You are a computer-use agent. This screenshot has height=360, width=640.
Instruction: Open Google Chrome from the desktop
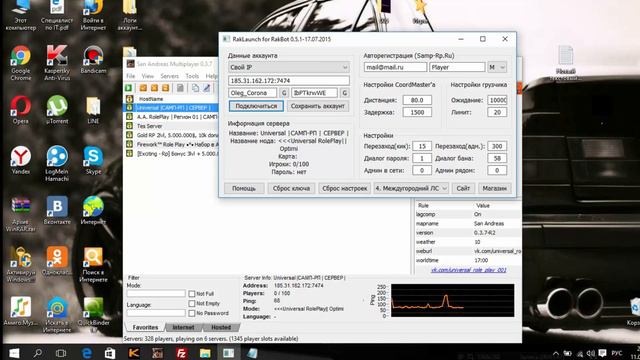(x=21, y=62)
